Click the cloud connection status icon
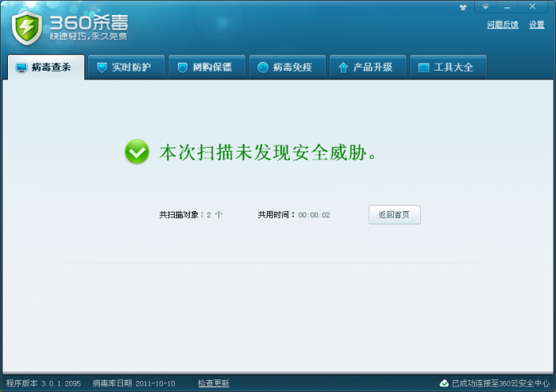This screenshot has height=392, width=556. click(444, 383)
